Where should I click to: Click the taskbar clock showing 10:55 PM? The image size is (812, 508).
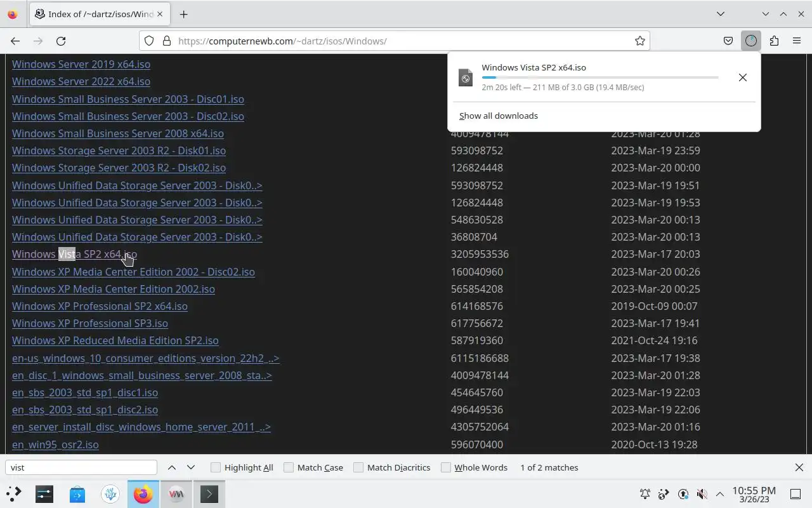coord(754,494)
